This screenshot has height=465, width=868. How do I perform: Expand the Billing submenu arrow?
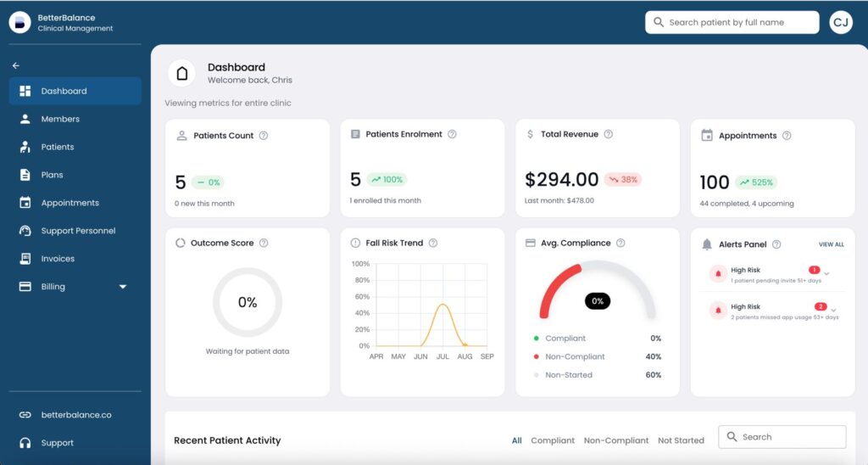click(x=123, y=287)
